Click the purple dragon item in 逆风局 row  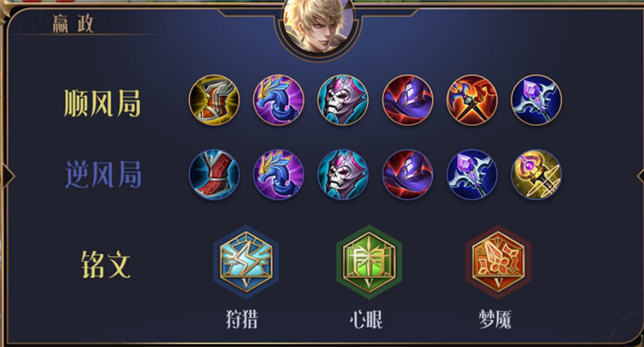tap(279, 175)
